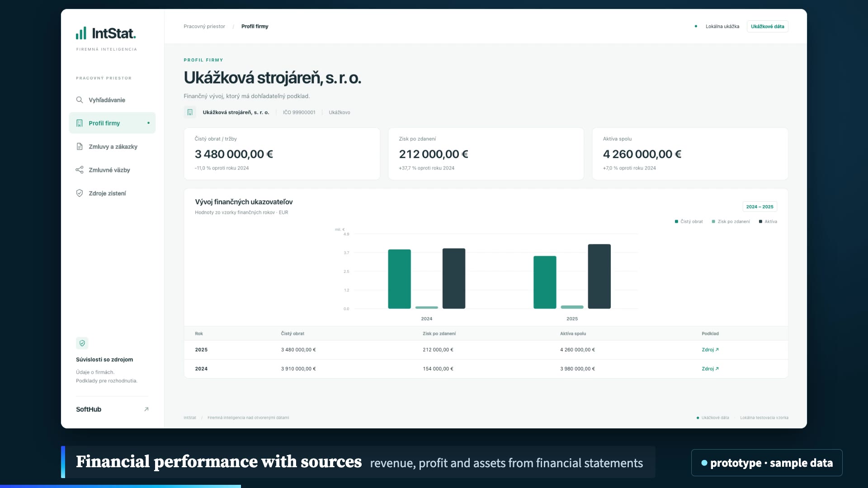Open the Vyhľadávanie menu item
Viewport: 868px width, 488px height.
click(112, 100)
